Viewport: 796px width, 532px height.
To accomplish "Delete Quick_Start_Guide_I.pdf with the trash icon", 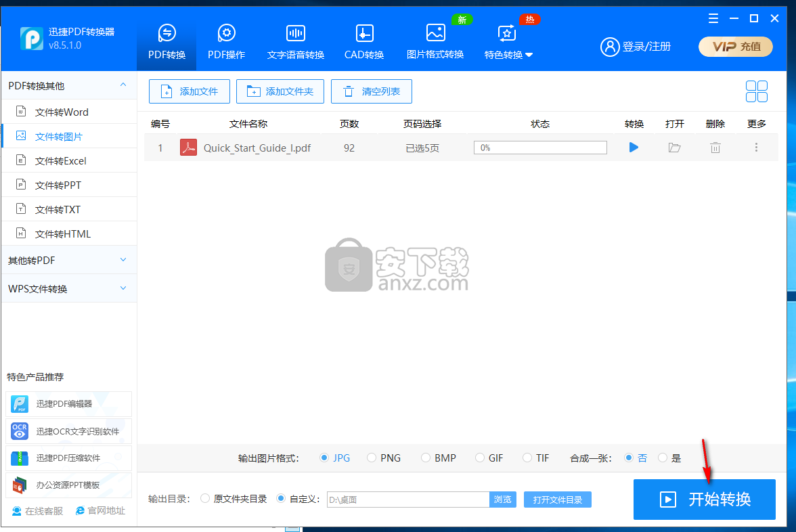I will click(715, 148).
